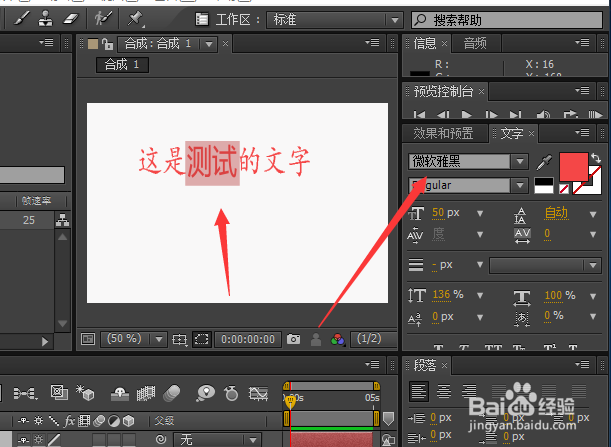Enable Draft 3D in timeline
This screenshot has width=611, height=447.
coord(85,393)
